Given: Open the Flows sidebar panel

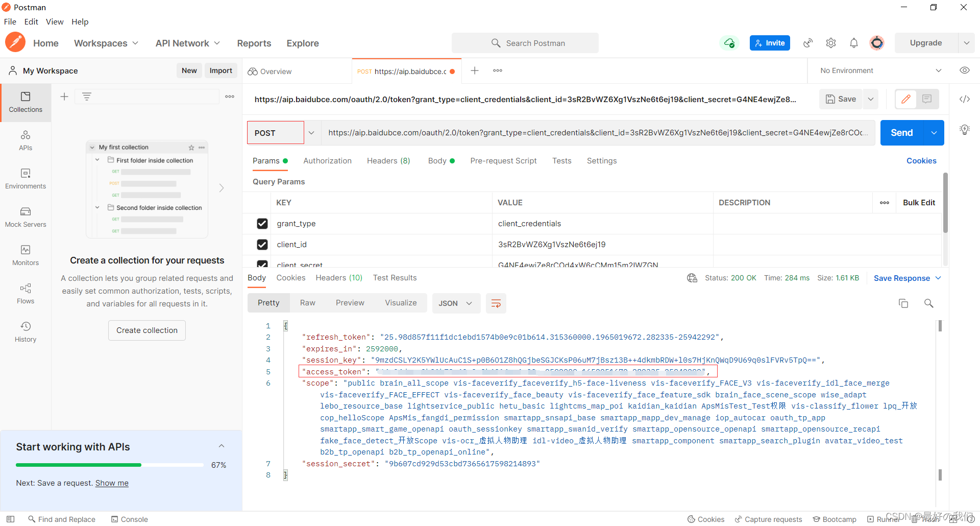Looking at the screenshot, I should (x=26, y=294).
